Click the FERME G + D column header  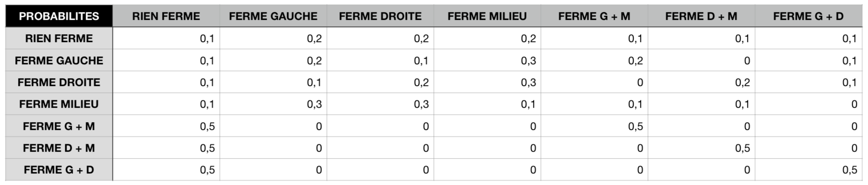coord(809,16)
